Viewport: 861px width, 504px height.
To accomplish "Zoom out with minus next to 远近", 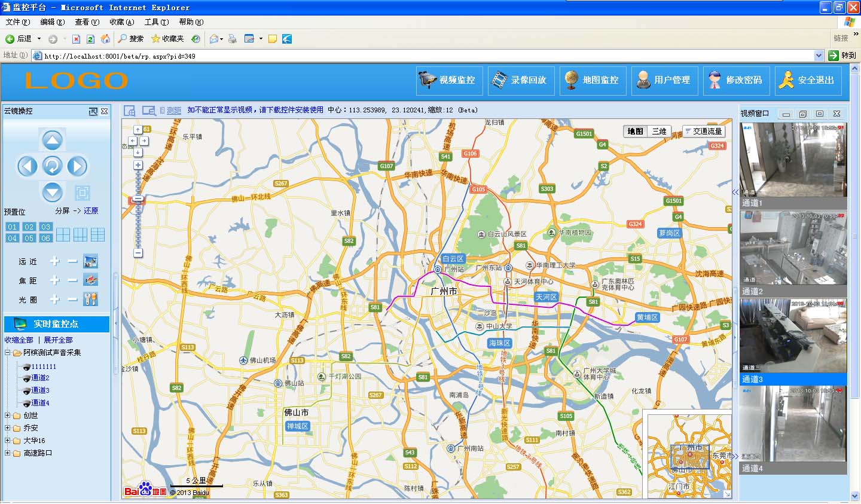I will point(72,261).
